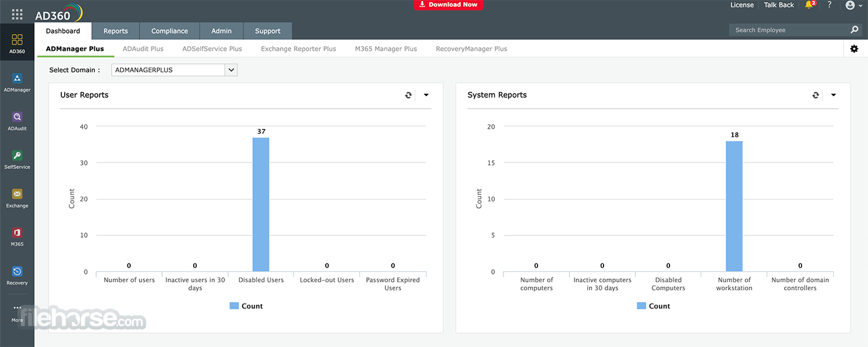Screen dimensions: 868x347
Task: Show More sidebar options
Action: point(17,313)
